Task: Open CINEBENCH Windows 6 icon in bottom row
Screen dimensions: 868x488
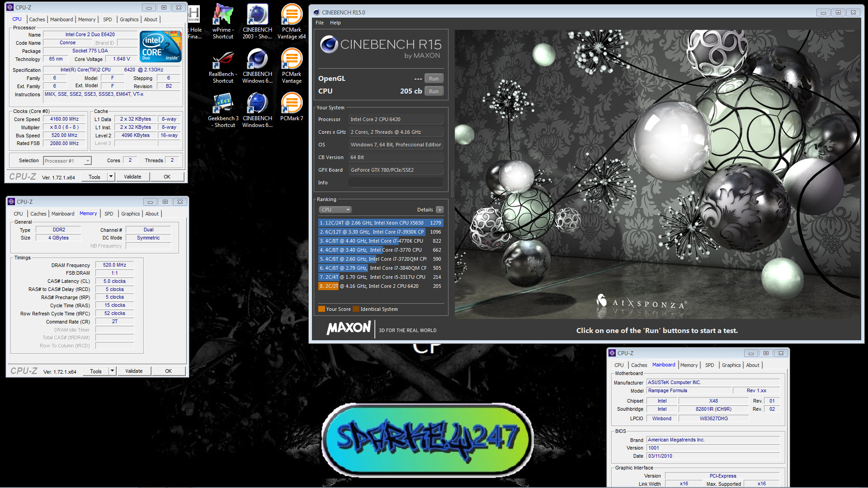Action: 257,110
